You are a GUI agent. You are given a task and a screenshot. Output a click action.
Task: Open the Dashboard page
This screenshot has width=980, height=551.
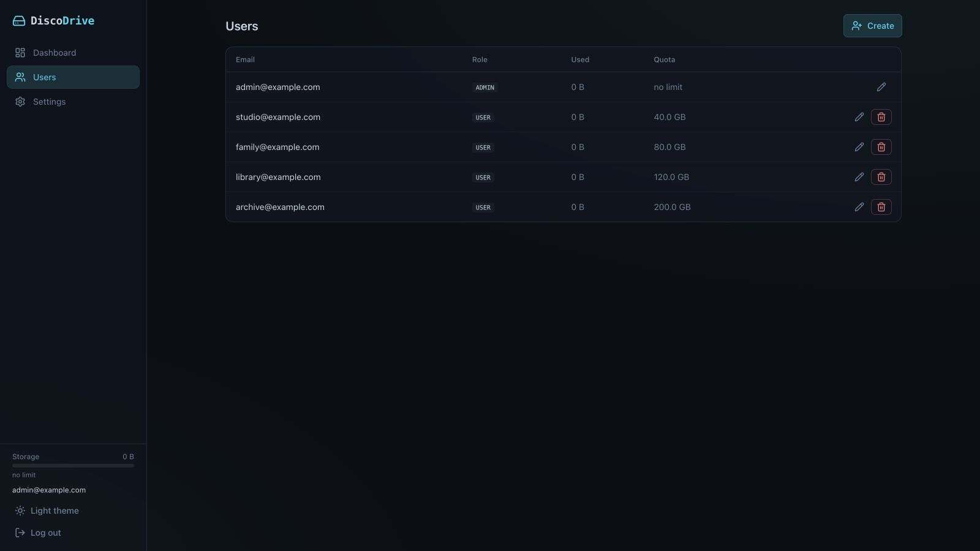[73, 53]
